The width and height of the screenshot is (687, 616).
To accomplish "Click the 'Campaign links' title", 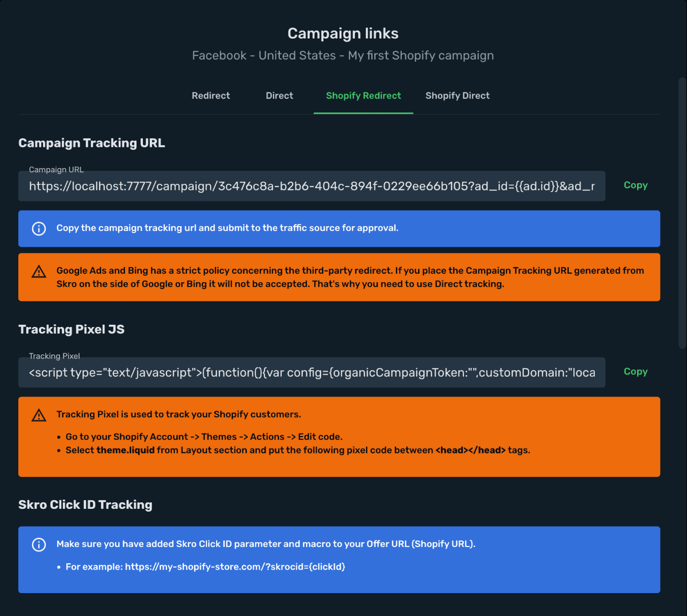I will (x=343, y=33).
